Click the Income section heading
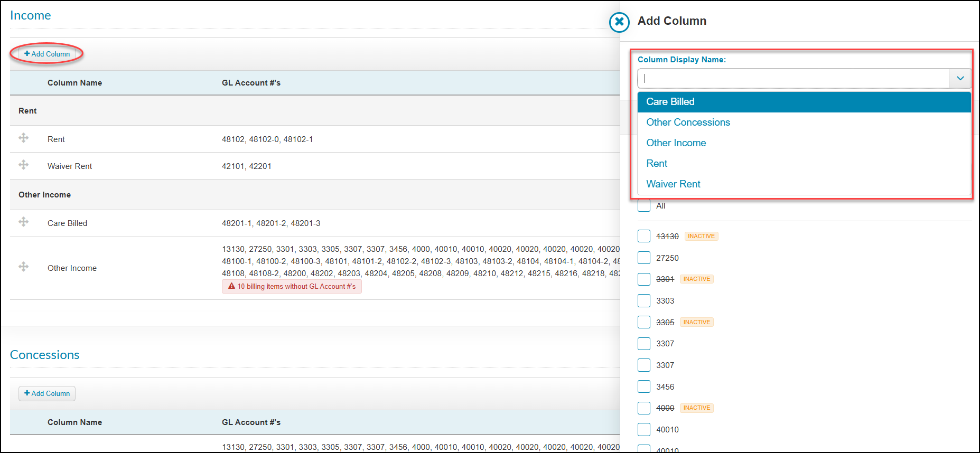 [31, 15]
